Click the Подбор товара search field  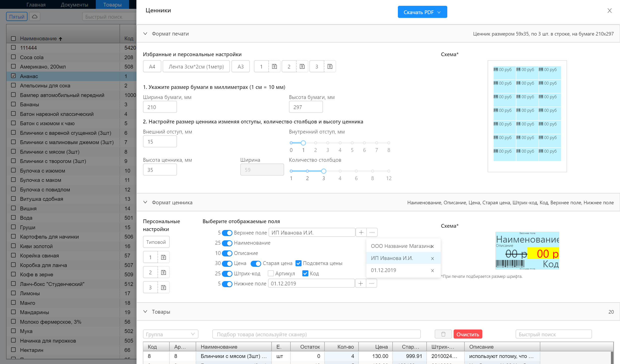tap(316, 334)
